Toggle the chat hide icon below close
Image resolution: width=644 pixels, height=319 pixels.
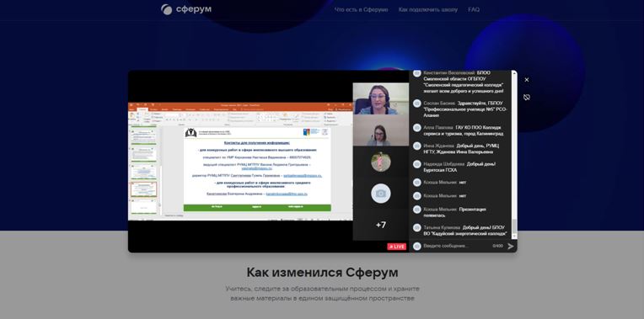pos(527,97)
